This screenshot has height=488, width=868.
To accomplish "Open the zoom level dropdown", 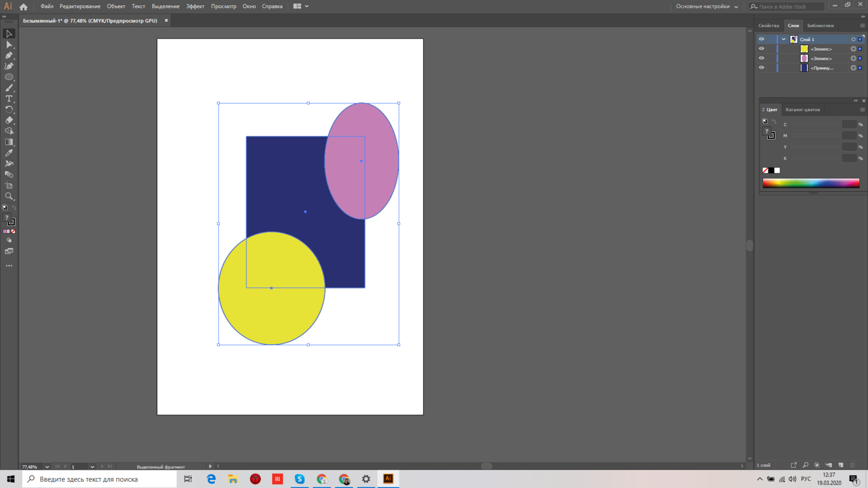I will (47, 467).
